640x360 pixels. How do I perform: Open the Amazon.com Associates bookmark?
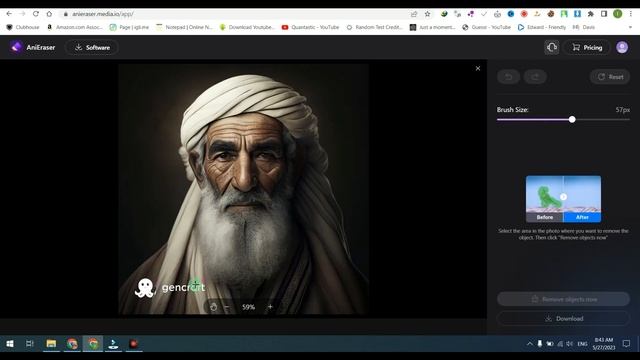coord(75,27)
